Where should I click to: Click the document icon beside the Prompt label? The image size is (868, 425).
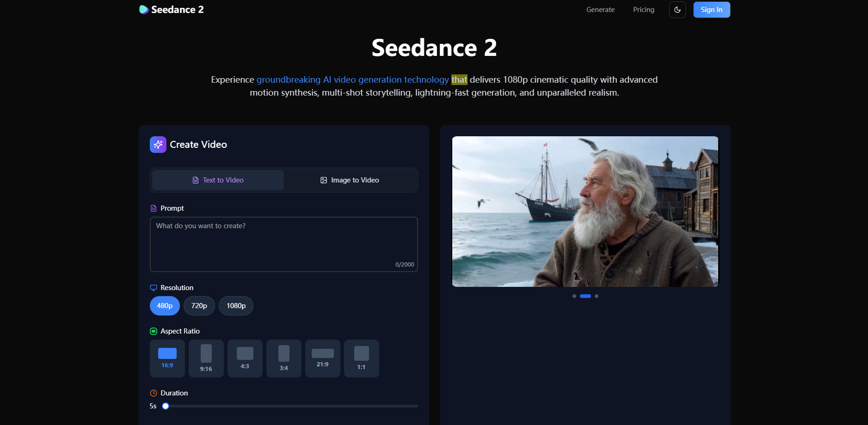pyautogui.click(x=153, y=208)
